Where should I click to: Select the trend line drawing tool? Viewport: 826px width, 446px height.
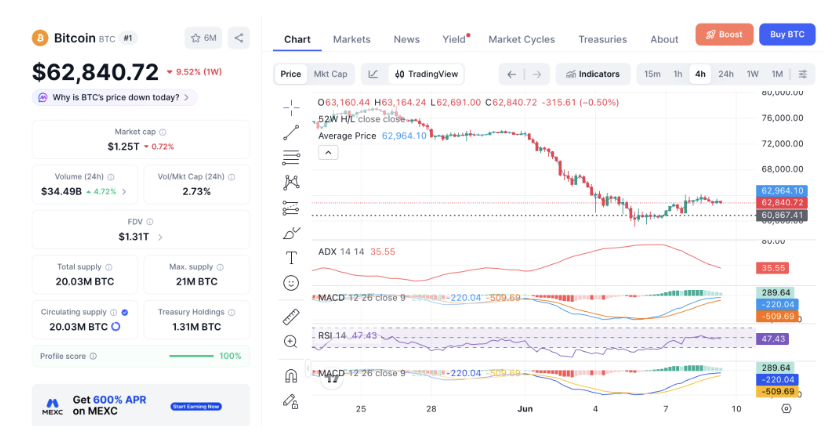[x=291, y=133]
